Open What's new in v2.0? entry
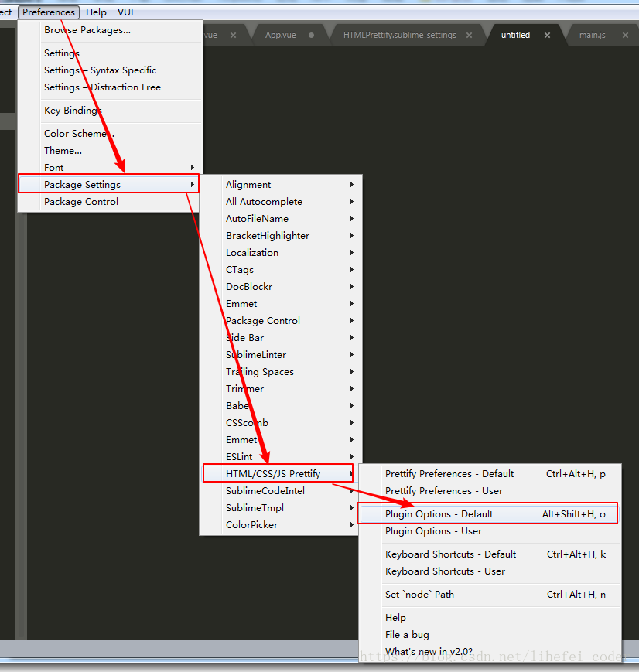This screenshot has width=639, height=672. pyautogui.click(x=490, y=652)
